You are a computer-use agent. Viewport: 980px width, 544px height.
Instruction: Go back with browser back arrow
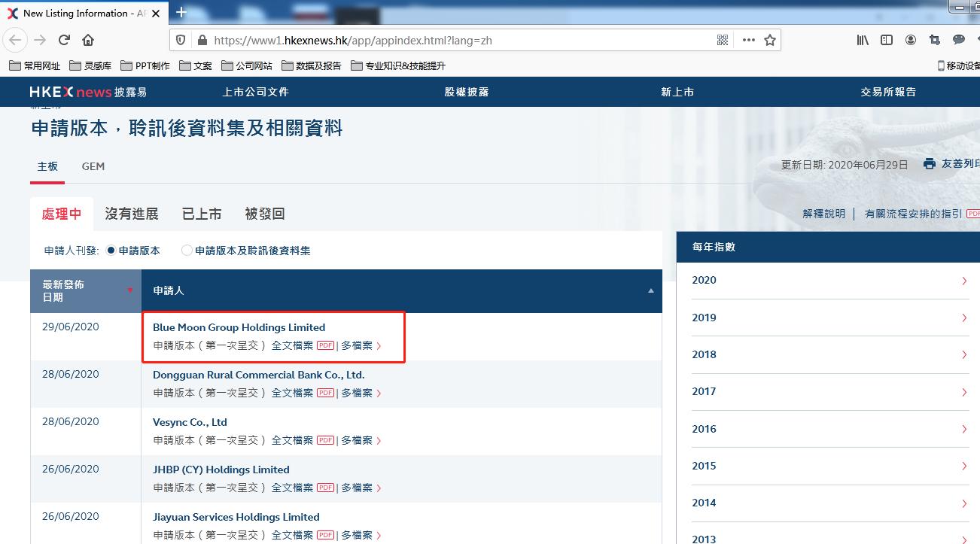(16, 40)
